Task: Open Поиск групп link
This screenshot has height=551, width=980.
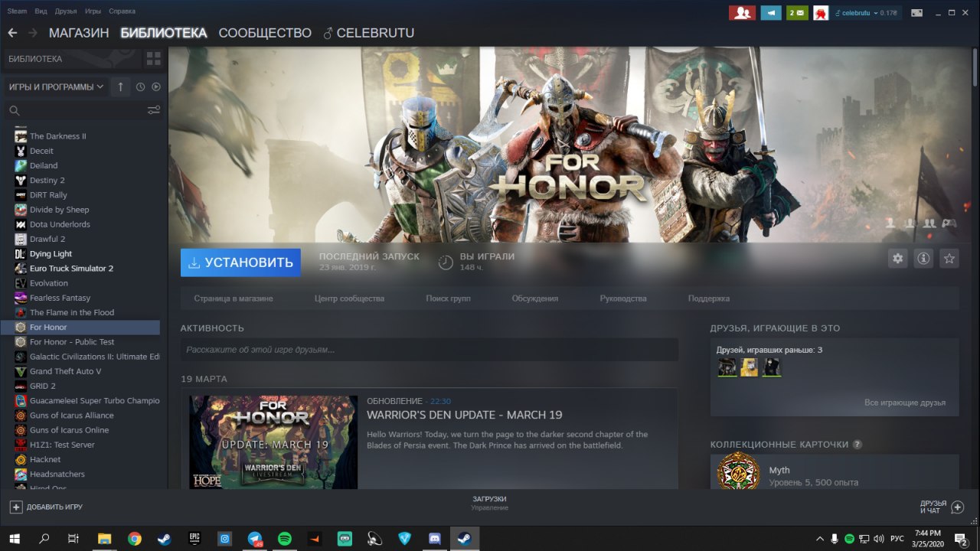Action: [448, 298]
